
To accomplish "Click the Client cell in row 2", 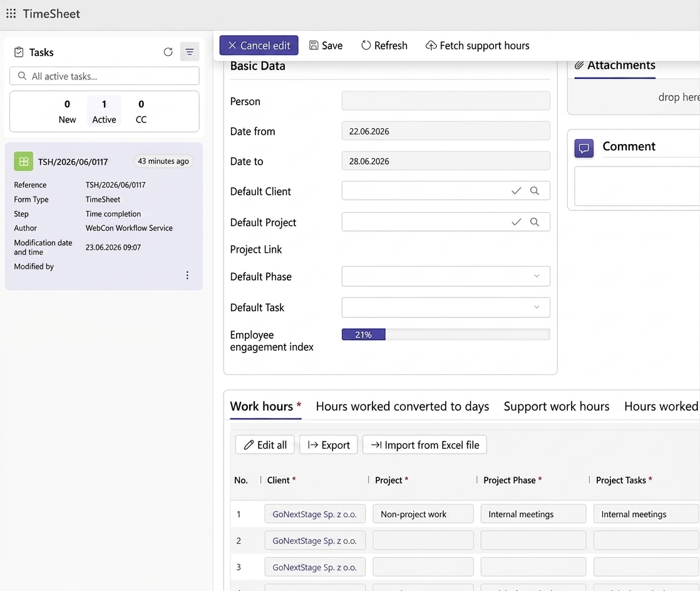I will 315,540.
